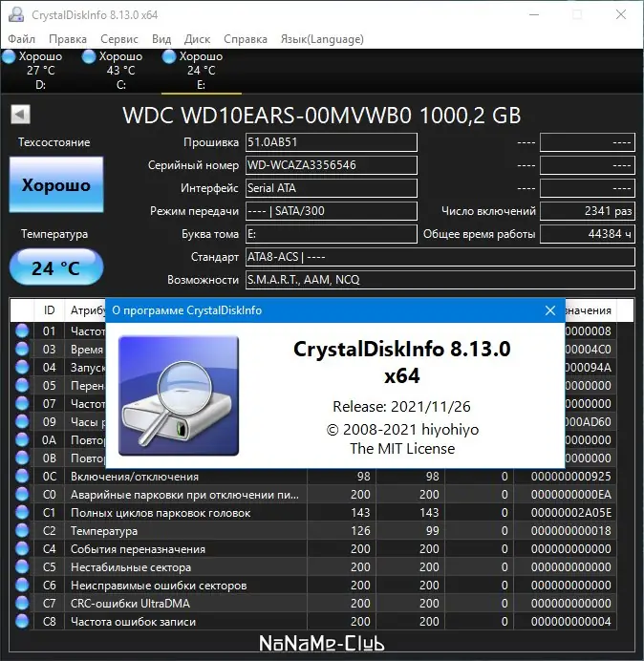This screenshot has height=661, width=644.
Task: Select row Нестабильные сектора
Action: (312, 567)
